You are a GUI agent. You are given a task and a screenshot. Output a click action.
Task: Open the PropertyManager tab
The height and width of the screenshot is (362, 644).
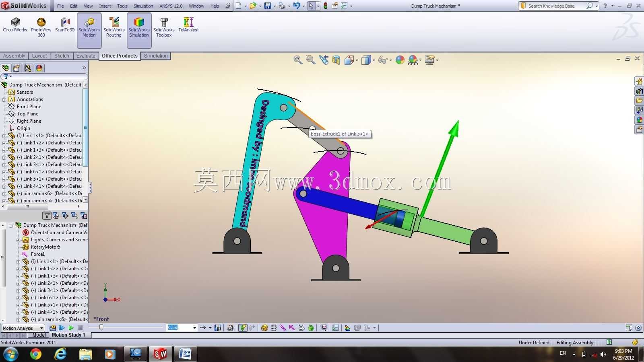coord(17,68)
